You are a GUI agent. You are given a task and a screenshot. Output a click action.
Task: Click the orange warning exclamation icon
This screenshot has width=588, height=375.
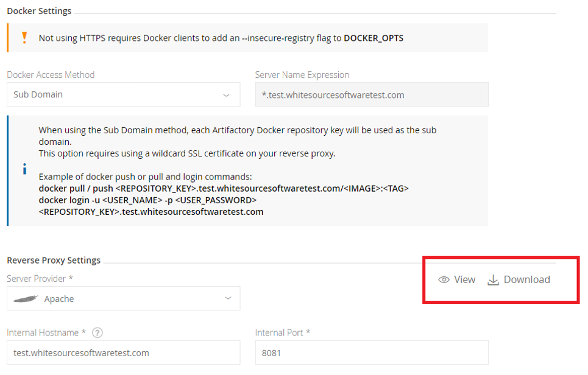(x=24, y=38)
